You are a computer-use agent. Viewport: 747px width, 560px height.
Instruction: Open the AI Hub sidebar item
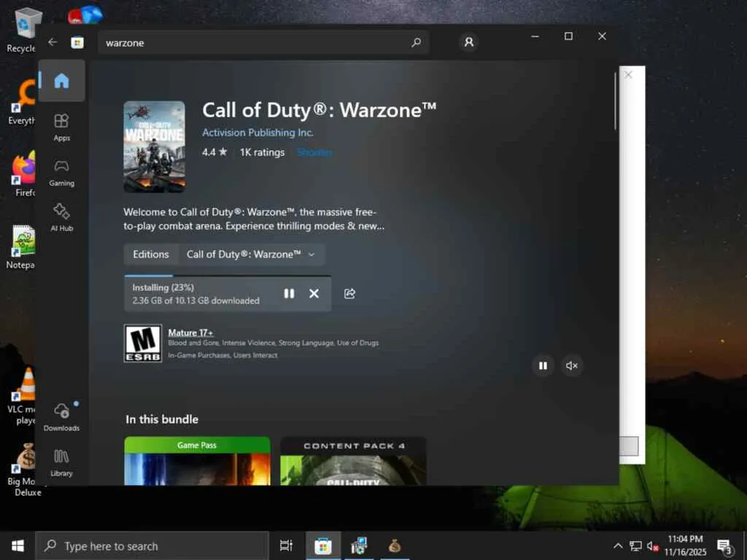pyautogui.click(x=61, y=217)
